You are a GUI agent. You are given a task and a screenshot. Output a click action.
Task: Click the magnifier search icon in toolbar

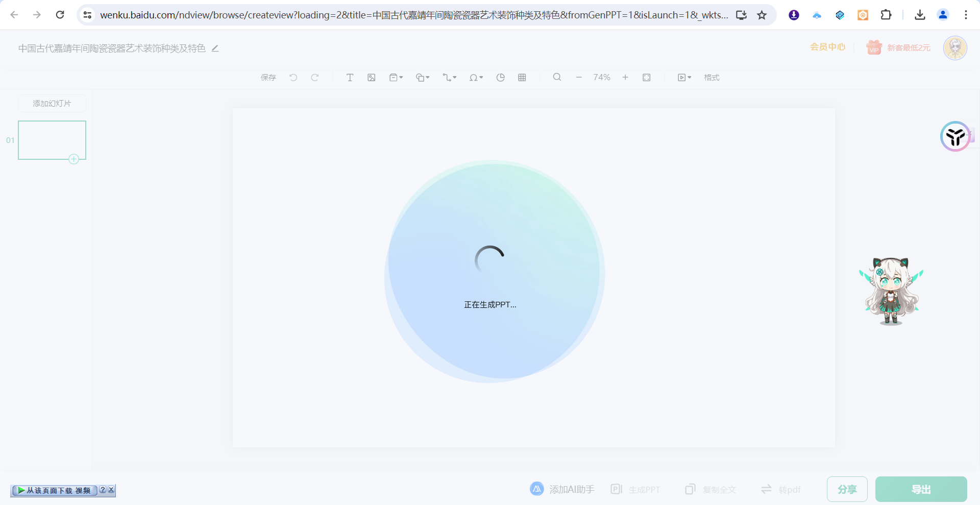[x=557, y=77]
